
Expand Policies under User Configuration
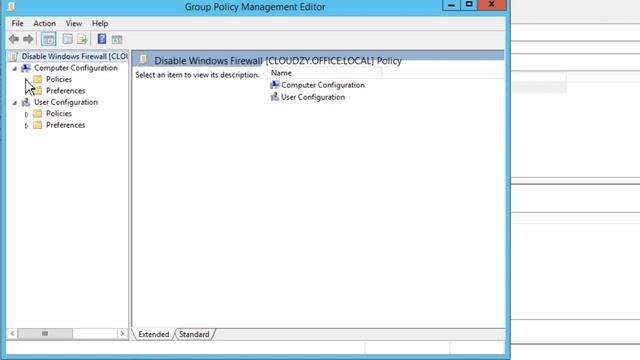(x=27, y=114)
